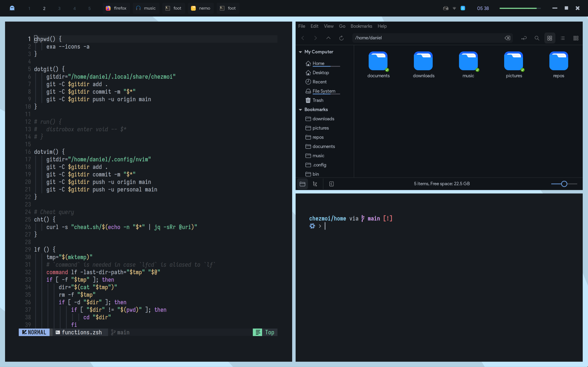
Task: Toggle list view in Nemo toolbar
Action: [563, 38]
